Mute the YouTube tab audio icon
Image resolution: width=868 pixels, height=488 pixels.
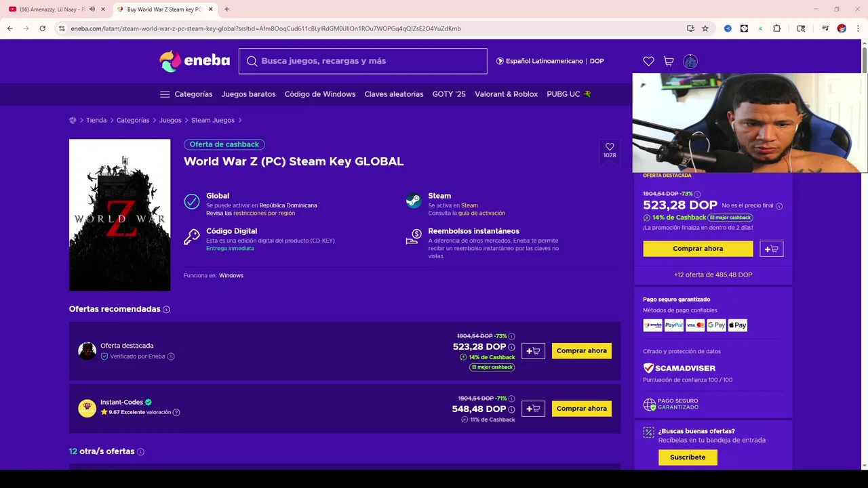pos(92,9)
